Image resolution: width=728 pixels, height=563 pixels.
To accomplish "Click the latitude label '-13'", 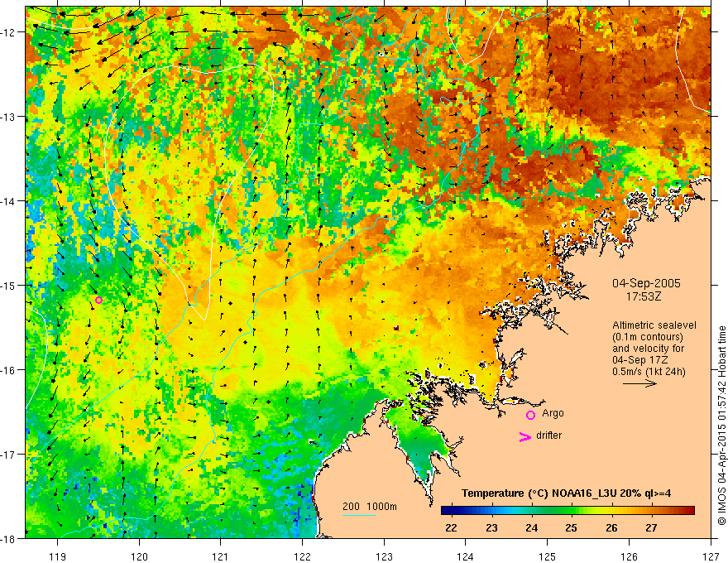I will coord(9,117).
